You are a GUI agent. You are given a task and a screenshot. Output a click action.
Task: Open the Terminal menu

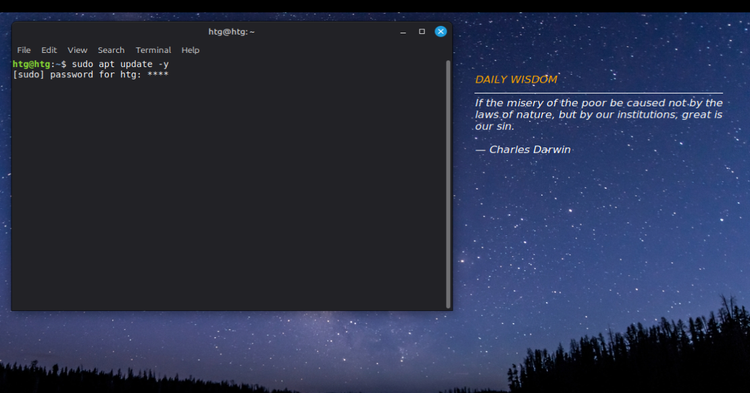click(153, 50)
